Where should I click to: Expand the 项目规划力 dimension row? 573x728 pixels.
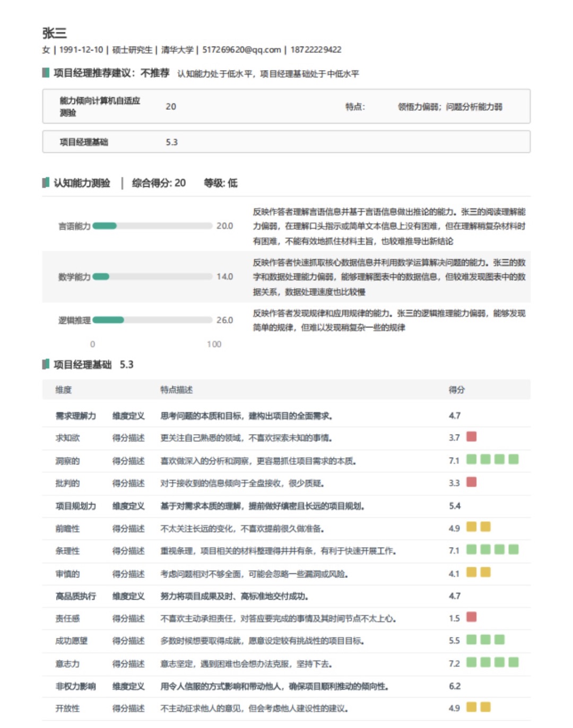[x=74, y=506]
